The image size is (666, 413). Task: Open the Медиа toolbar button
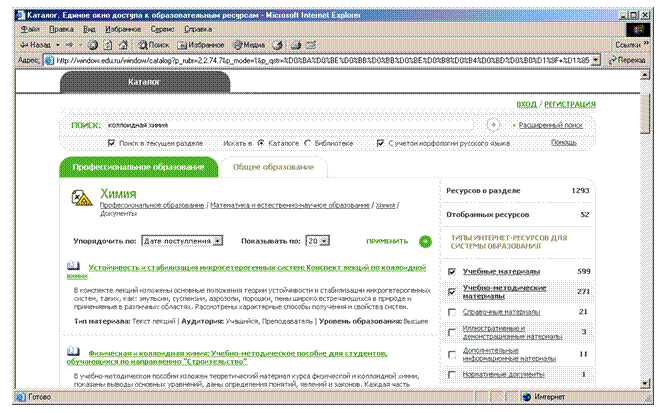tap(250, 45)
